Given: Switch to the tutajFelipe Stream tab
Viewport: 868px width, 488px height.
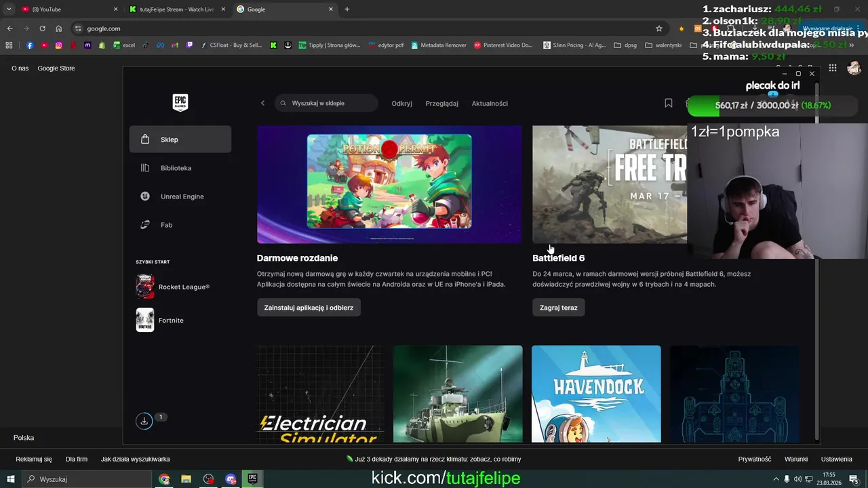Looking at the screenshot, I should [176, 9].
